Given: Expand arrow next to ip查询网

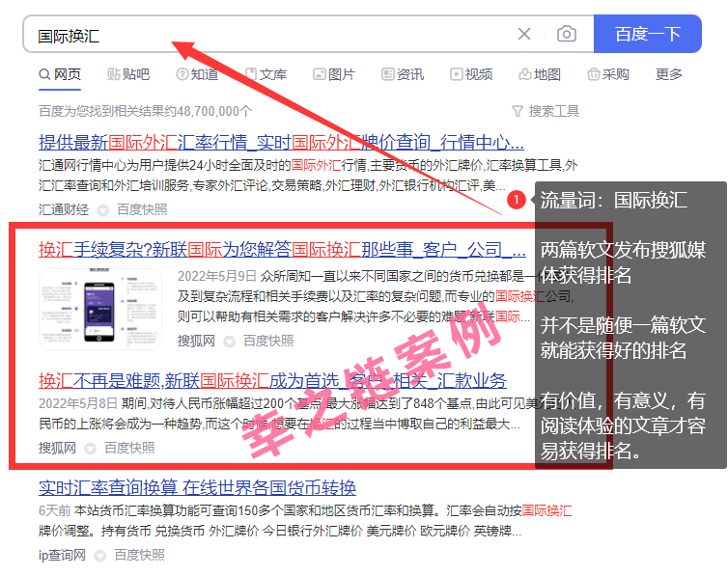Looking at the screenshot, I should click(100, 556).
